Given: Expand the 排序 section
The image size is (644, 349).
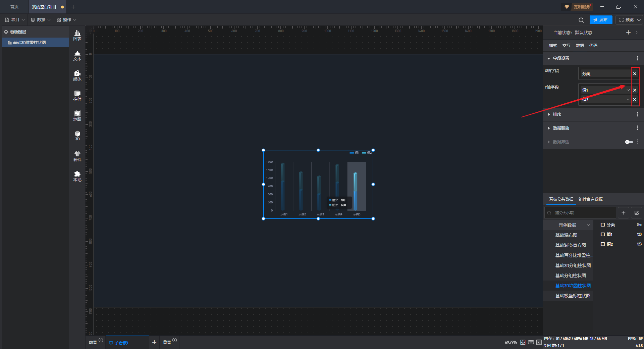Looking at the screenshot, I should (549, 114).
